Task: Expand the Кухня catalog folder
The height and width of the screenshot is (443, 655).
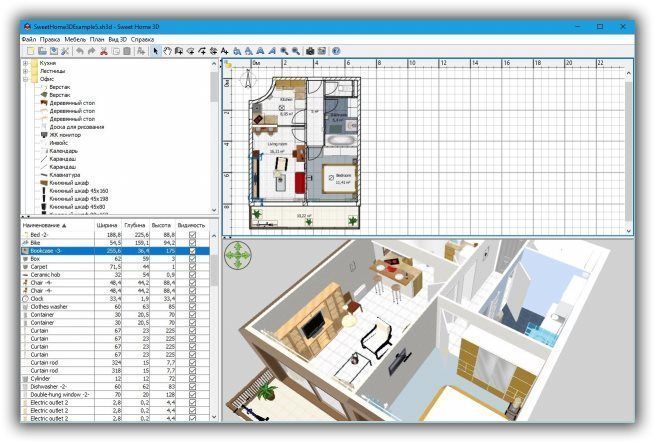Action: (26, 63)
